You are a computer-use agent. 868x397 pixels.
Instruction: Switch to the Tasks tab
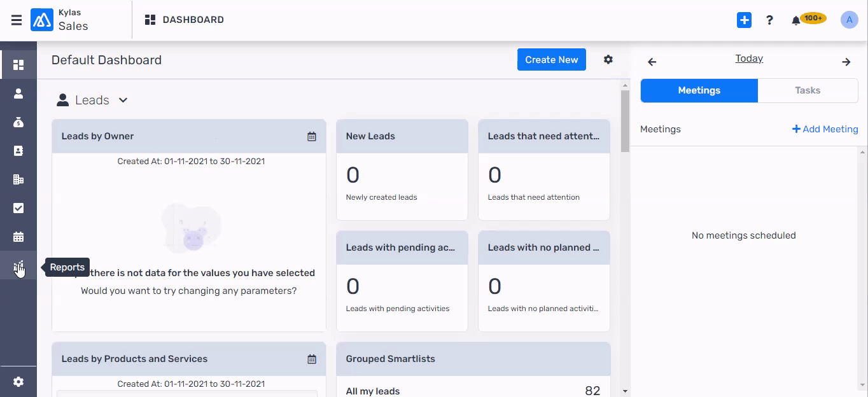coord(808,90)
